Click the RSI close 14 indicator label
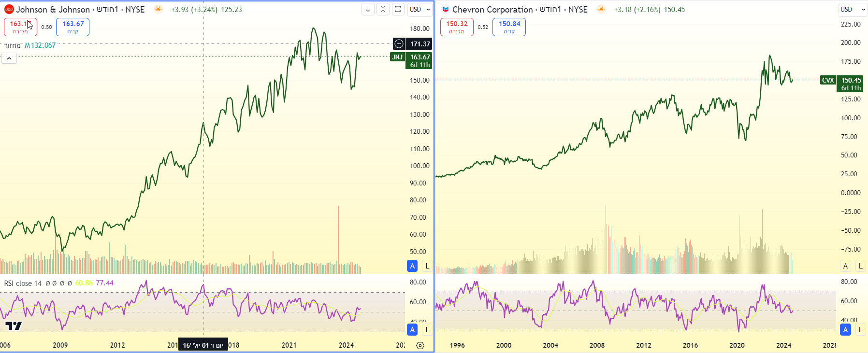The height and width of the screenshot is (353, 868). coord(23,283)
